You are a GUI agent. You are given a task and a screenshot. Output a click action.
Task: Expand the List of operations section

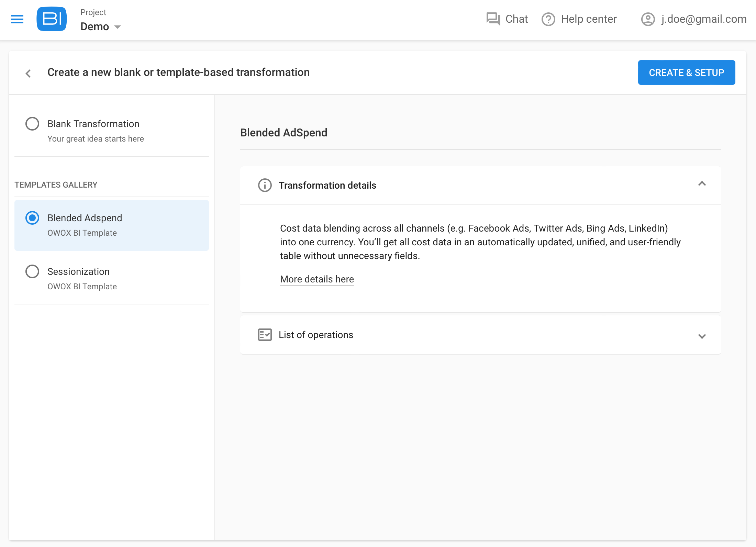click(702, 336)
